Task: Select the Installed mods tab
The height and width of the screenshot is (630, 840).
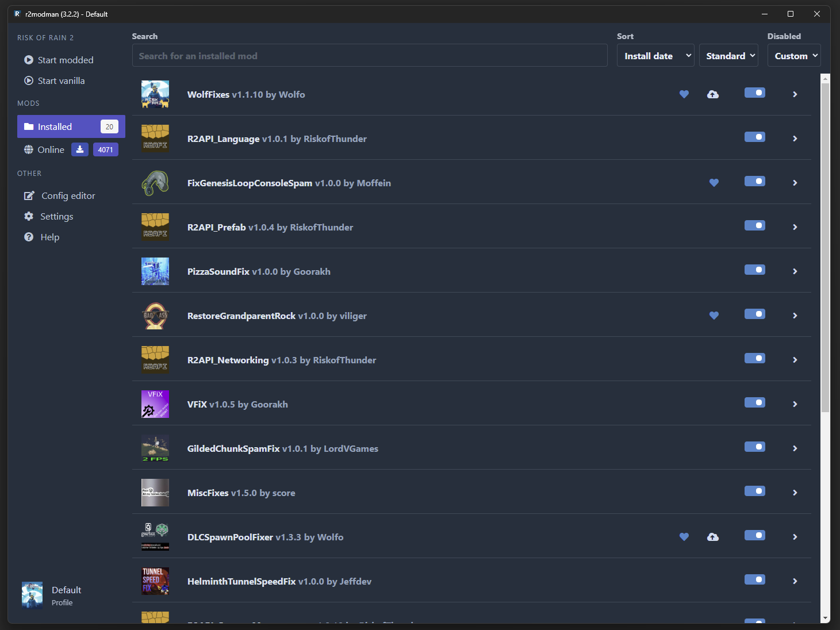Action: pyautogui.click(x=71, y=126)
